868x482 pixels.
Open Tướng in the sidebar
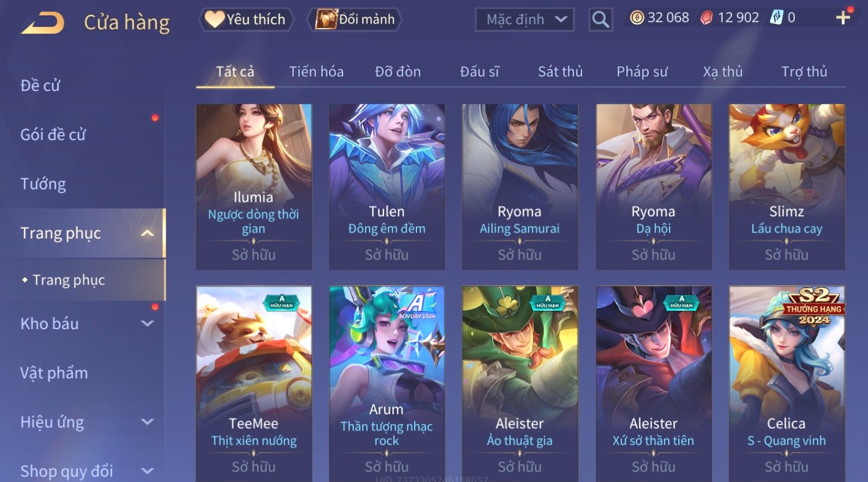pyautogui.click(x=43, y=184)
